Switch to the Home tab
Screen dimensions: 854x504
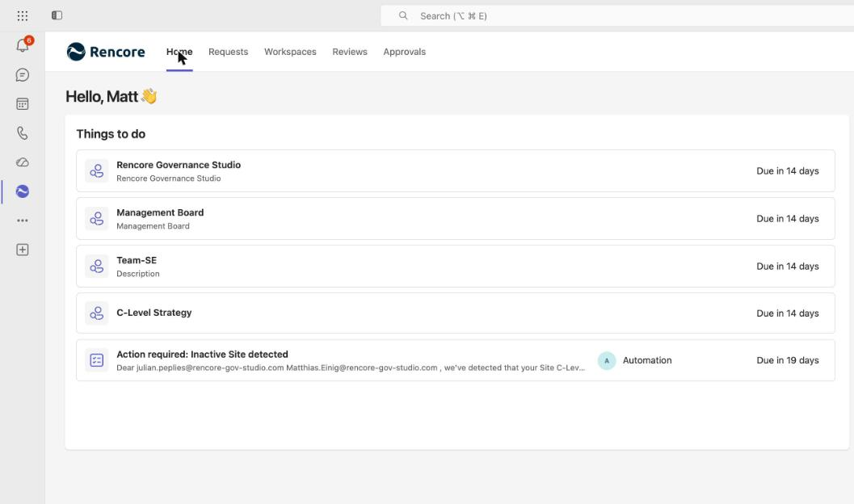point(179,52)
